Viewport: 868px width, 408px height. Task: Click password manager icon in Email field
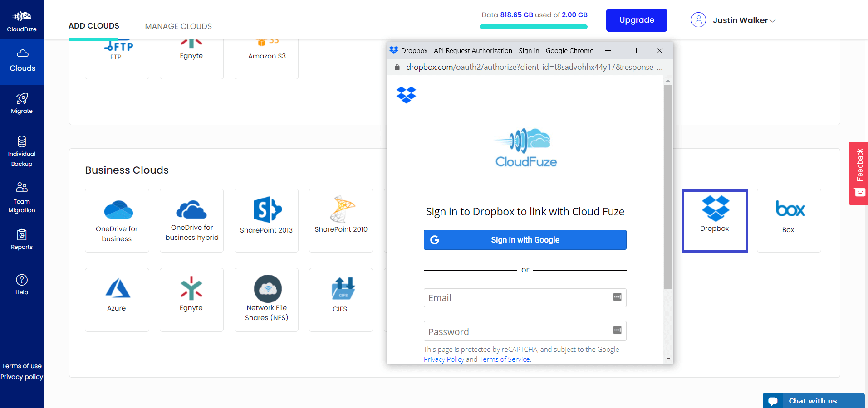(x=617, y=297)
